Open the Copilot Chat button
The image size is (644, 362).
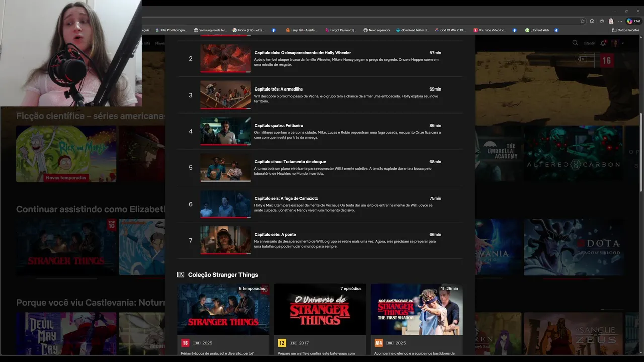pyautogui.click(x=633, y=21)
